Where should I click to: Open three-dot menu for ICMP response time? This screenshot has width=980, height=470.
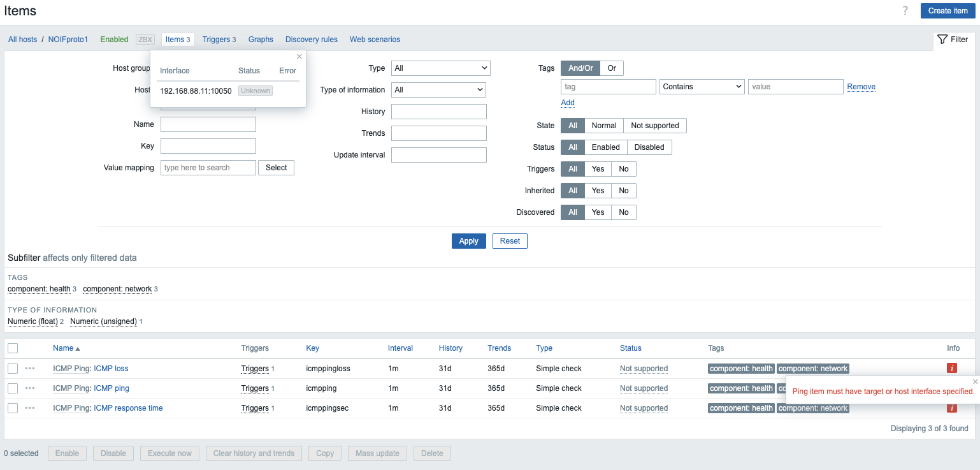click(x=30, y=408)
